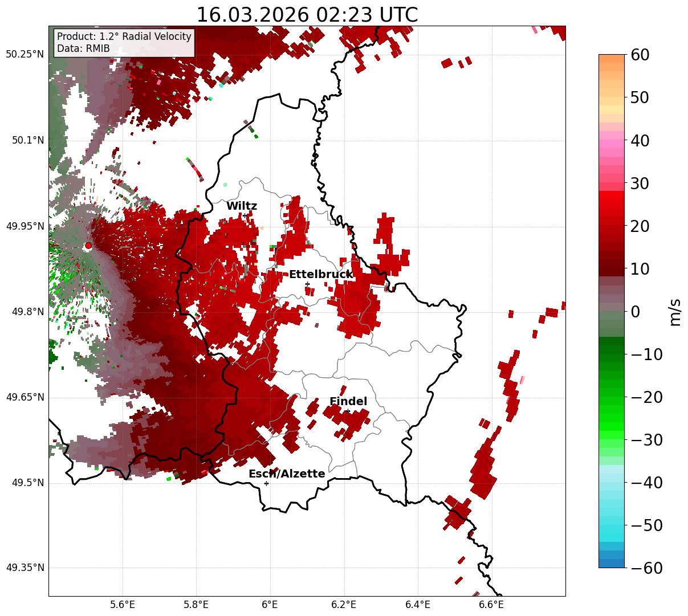The width and height of the screenshot is (688, 616).
Task: Click the Wiltz cross marker
Action: pyautogui.click(x=245, y=215)
